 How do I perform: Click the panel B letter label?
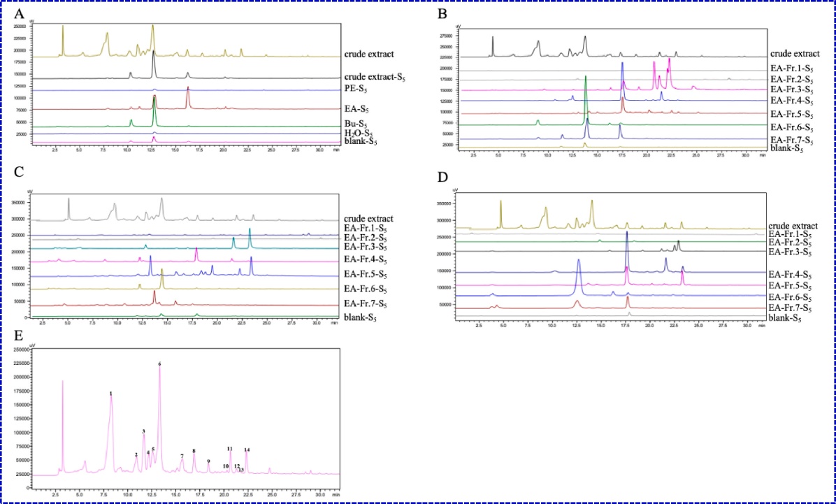[442, 15]
